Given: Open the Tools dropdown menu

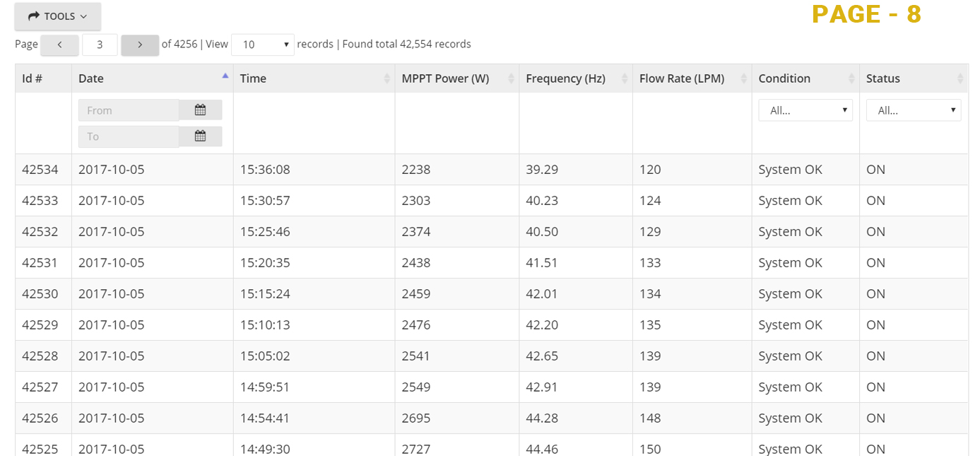Looking at the screenshot, I should tap(58, 16).
